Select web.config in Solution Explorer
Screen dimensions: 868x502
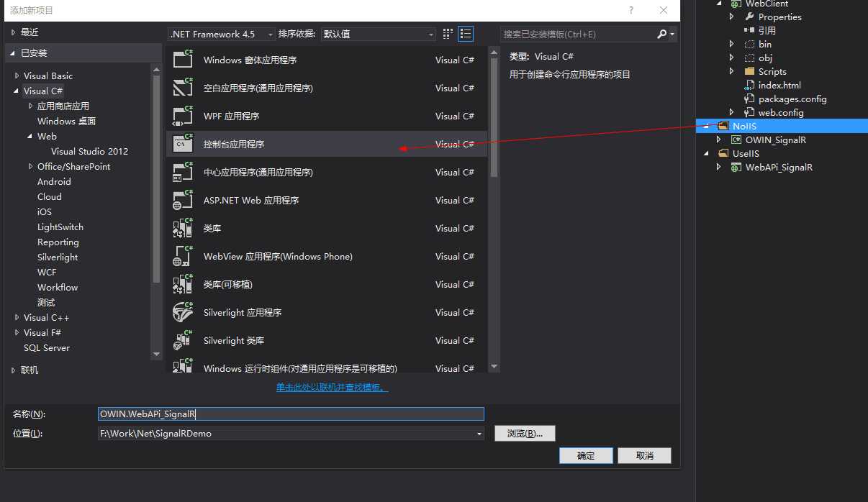click(x=781, y=112)
